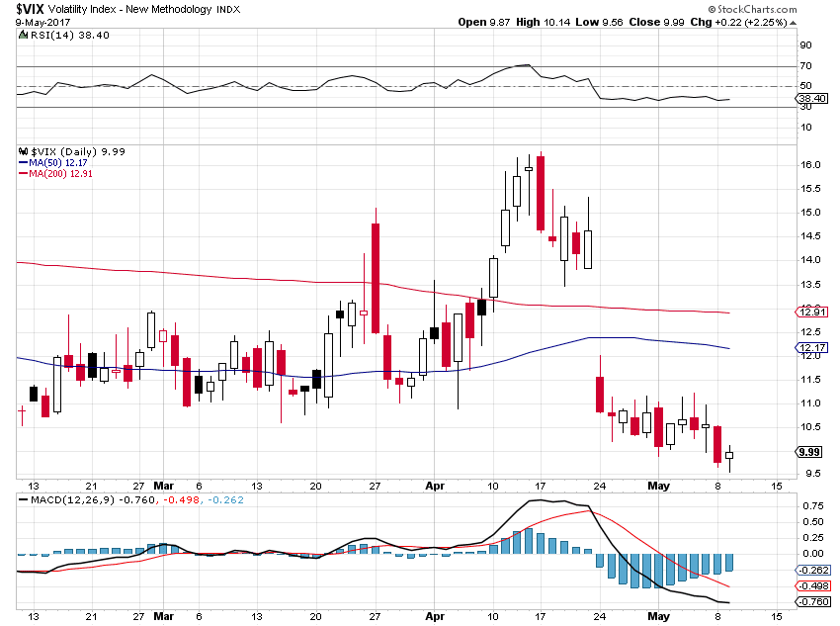
Task: Click the 14.5 label on the price axis
Action: point(810,235)
